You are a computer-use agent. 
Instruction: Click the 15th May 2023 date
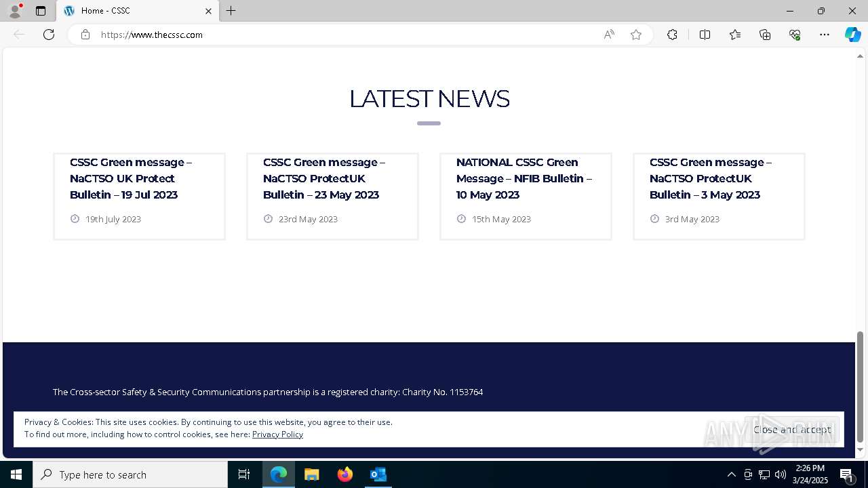point(501,219)
